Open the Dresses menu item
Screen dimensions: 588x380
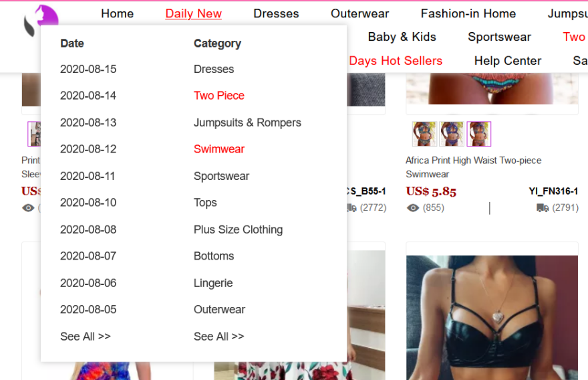click(276, 13)
